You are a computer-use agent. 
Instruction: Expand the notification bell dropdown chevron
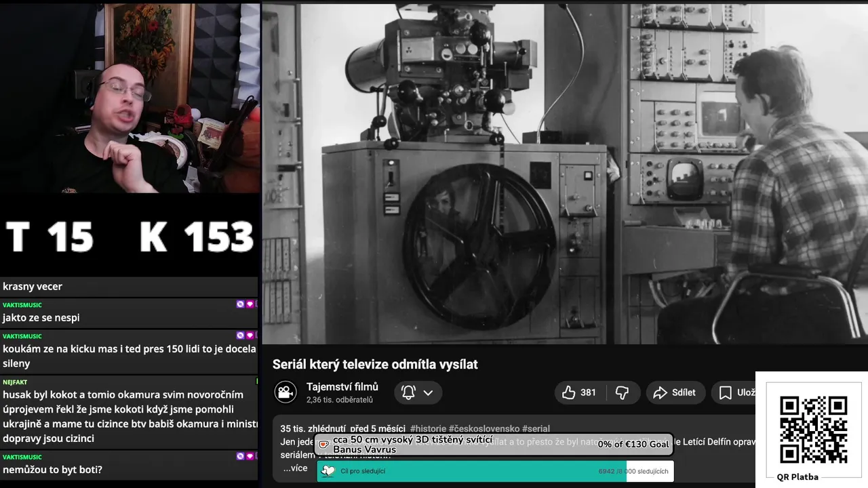point(428,392)
